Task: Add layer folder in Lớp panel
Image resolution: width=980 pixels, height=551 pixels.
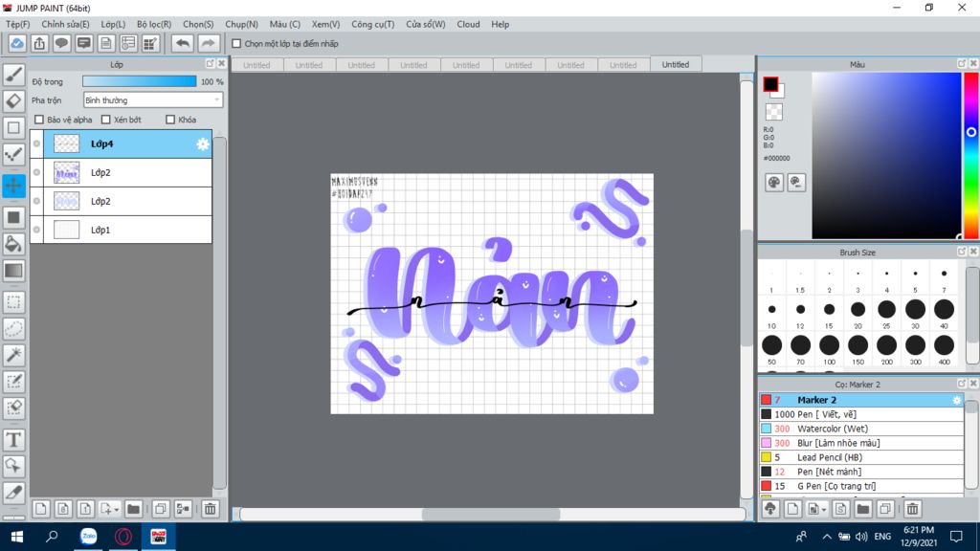Action: [x=133, y=509]
